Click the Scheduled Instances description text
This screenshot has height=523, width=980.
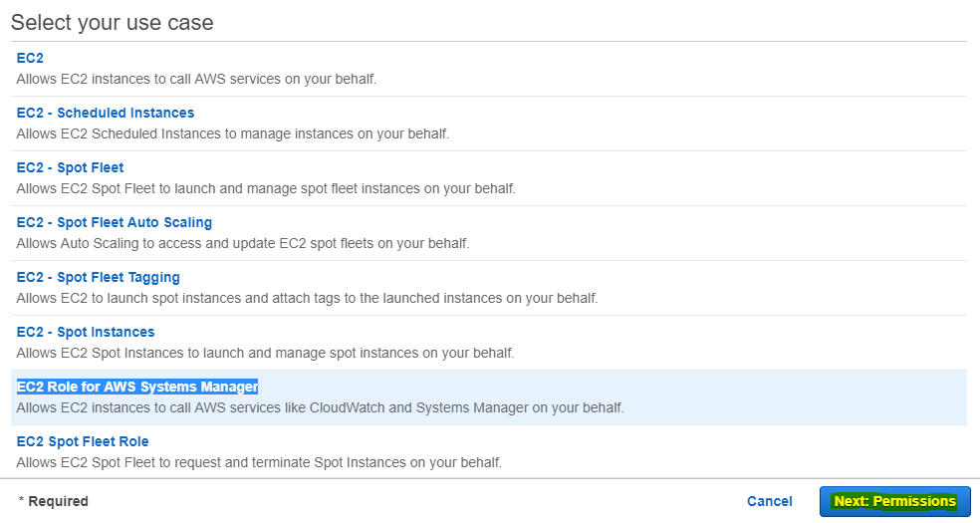(x=232, y=134)
